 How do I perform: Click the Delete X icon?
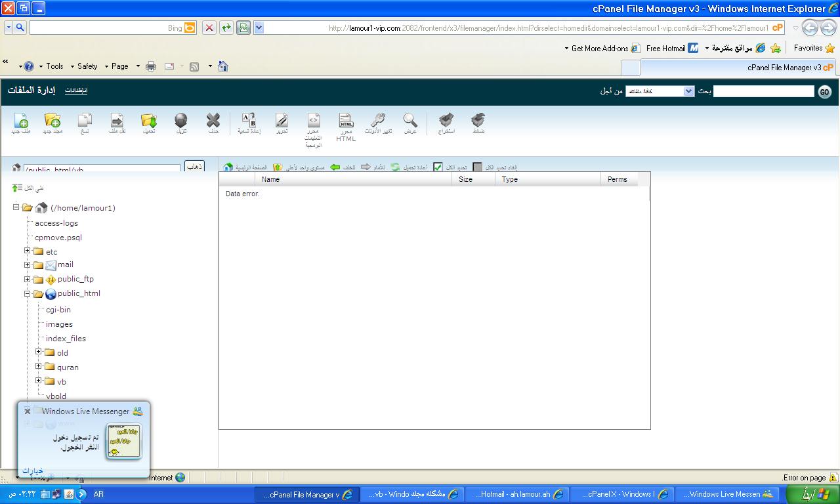click(213, 121)
